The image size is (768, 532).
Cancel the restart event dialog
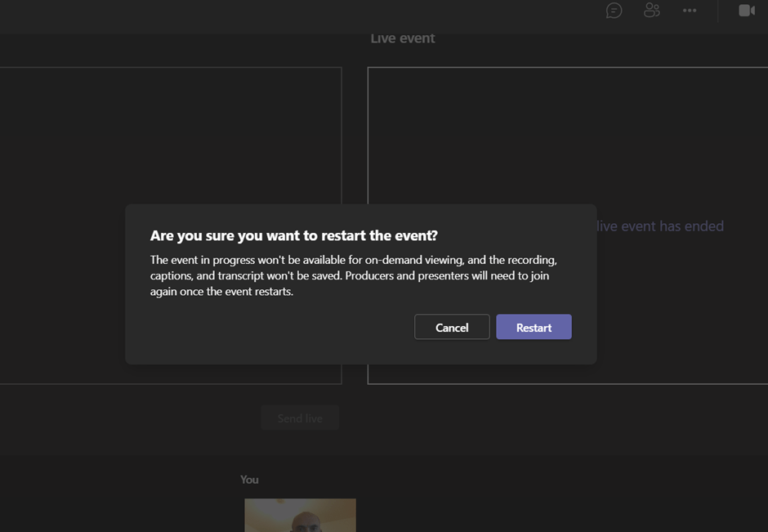(x=452, y=327)
